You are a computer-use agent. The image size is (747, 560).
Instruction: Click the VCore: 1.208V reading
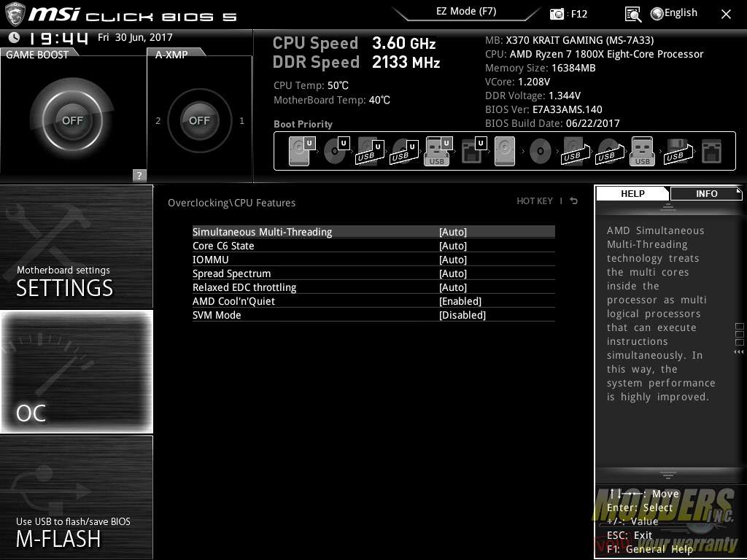pos(517,82)
